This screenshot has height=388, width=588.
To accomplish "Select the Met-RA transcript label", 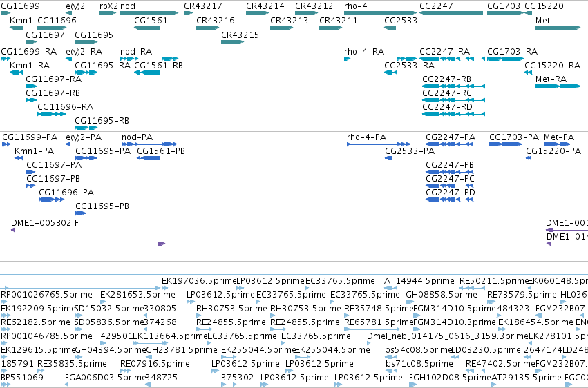I will pos(551,79).
